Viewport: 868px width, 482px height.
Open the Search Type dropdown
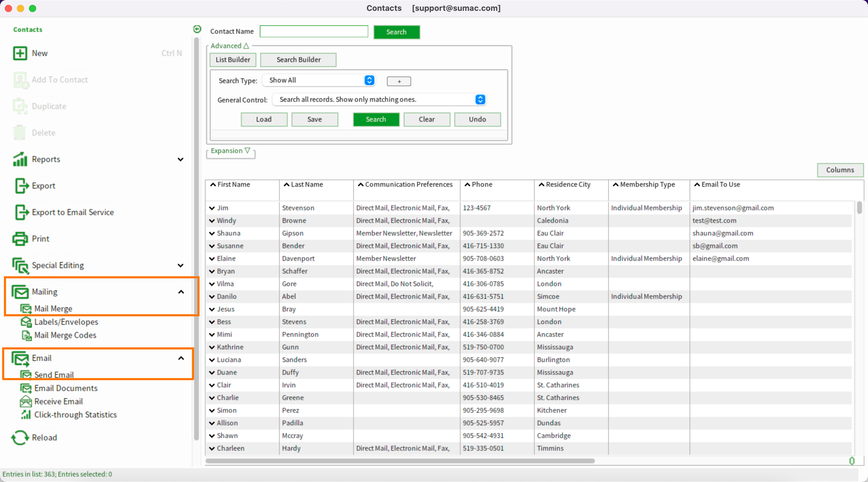click(319, 80)
